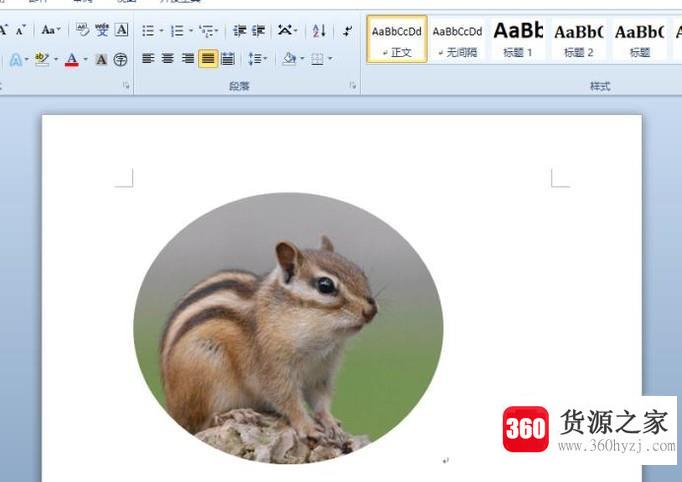Expand the numbering library dropdown arrow
This screenshot has height=482, width=682.
click(x=191, y=31)
